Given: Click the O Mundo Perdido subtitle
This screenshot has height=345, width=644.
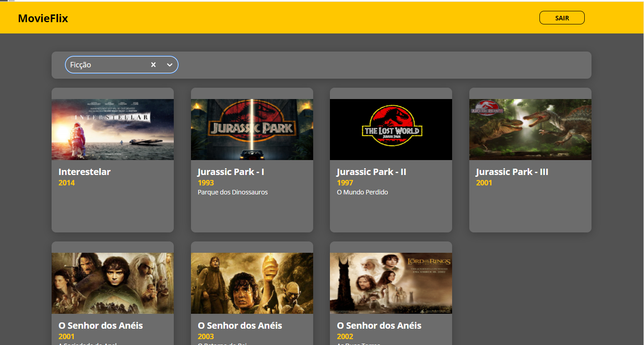Looking at the screenshot, I should 363,192.
